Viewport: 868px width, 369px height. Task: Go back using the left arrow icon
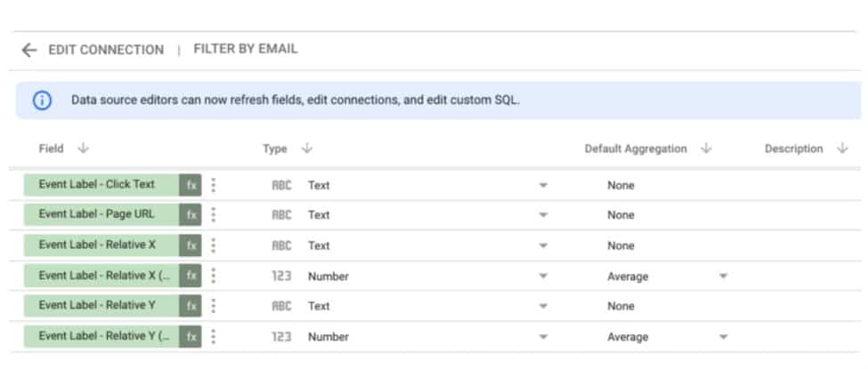(x=28, y=51)
